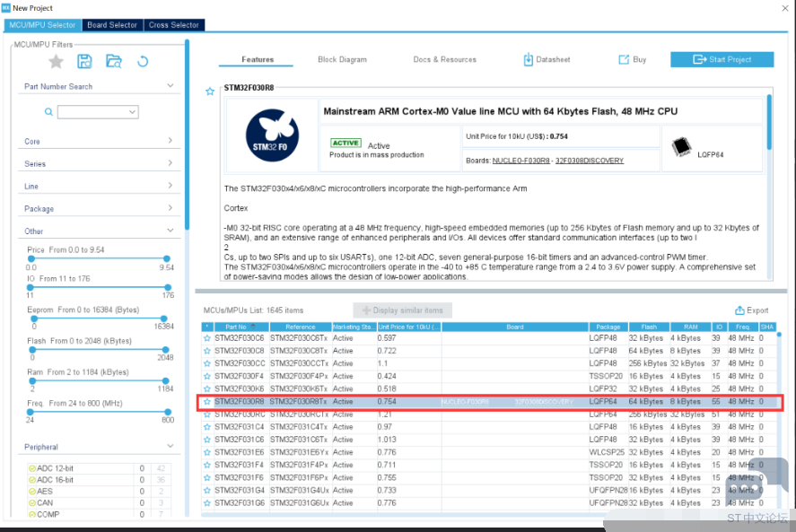Screen dimensions: 796x532
Task: Collapse the Part Number Search section
Action: pyautogui.click(x=171, y=86)
